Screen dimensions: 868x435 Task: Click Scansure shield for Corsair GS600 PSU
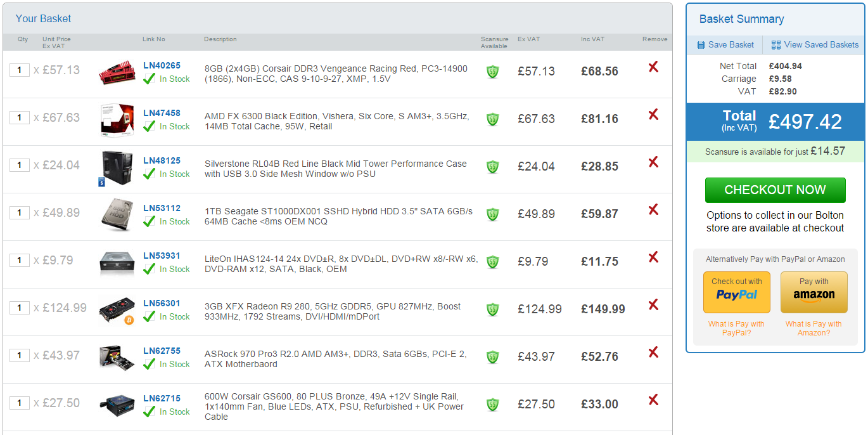492,405
